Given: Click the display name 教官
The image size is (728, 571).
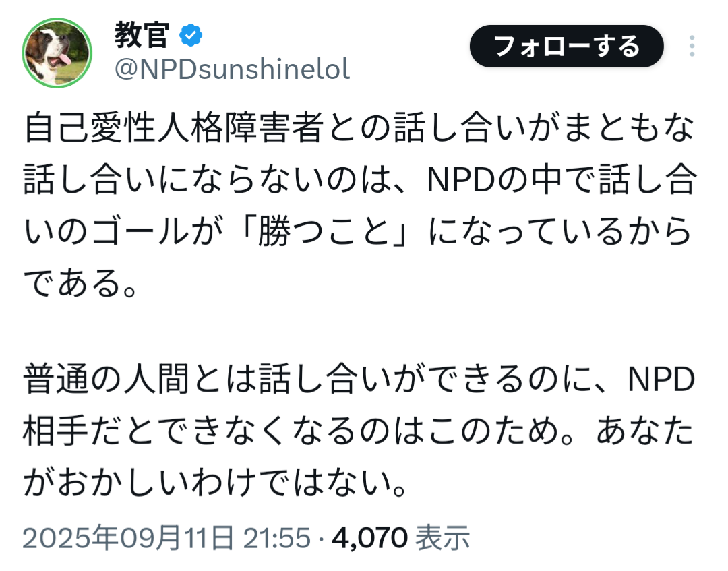Looking at the screenshot, I should (141, 34).
